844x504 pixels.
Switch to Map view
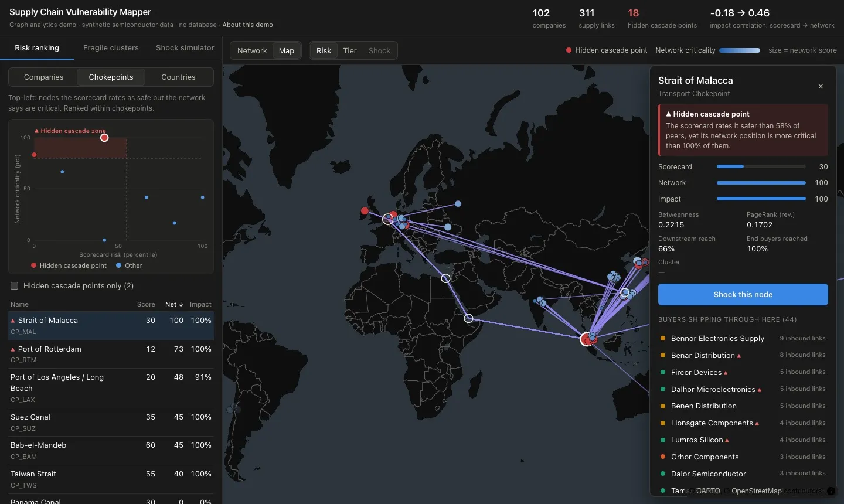[287, 51]
